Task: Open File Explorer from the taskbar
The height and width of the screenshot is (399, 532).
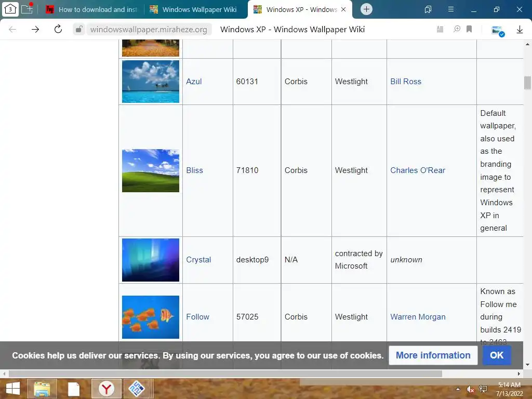Action: [x=42, y=389]
